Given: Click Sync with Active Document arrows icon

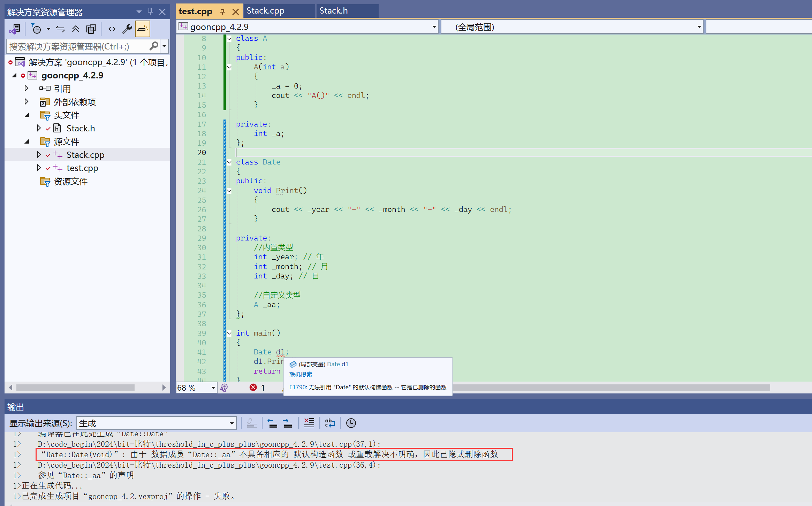Looking at the screenshot, I should 60,29.
